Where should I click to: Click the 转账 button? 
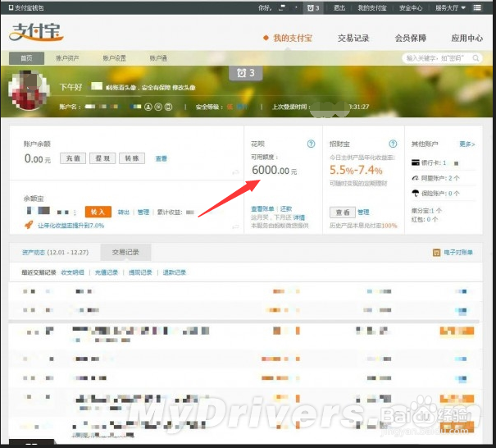point(132,158)
